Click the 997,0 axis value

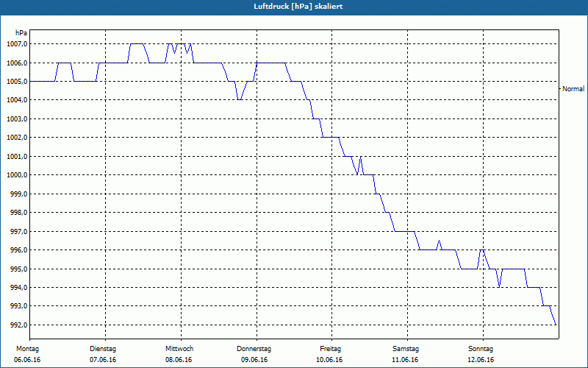18,232
